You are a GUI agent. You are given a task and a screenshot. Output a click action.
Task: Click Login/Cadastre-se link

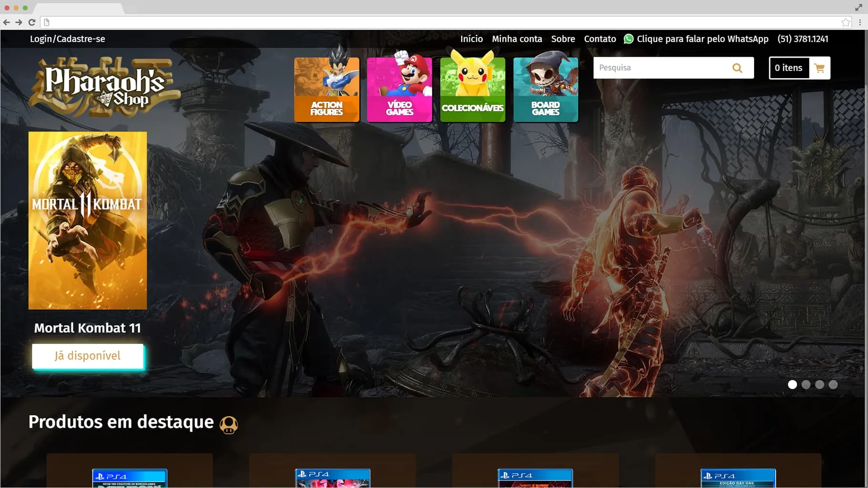67,39
